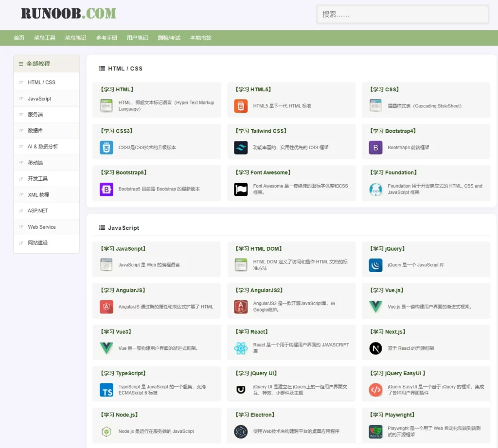Viewport: 498px width, 448px height.
Task: Click the Bootstrap5 purple B icon
Action: 106,189
